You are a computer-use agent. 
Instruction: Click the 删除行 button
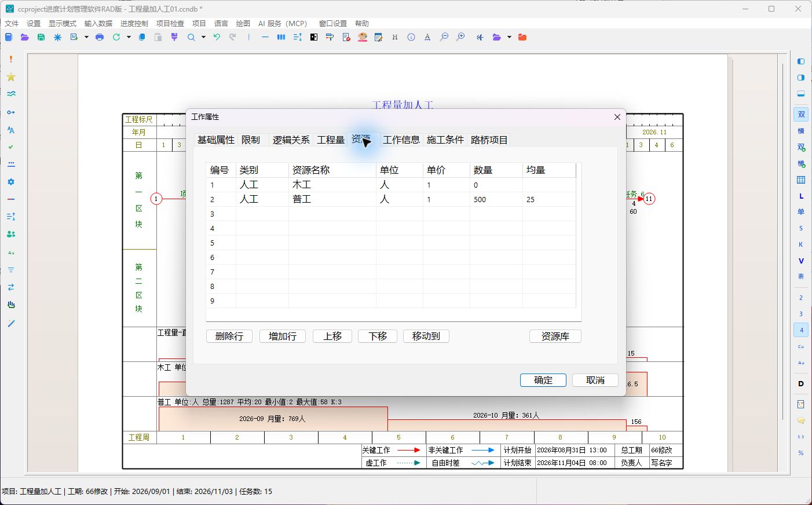click(229, 336)
